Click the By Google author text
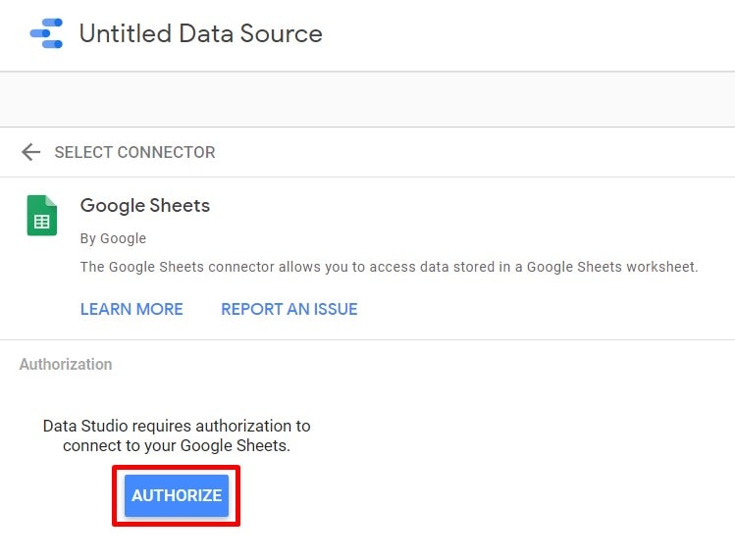 [x=113, y=238]
